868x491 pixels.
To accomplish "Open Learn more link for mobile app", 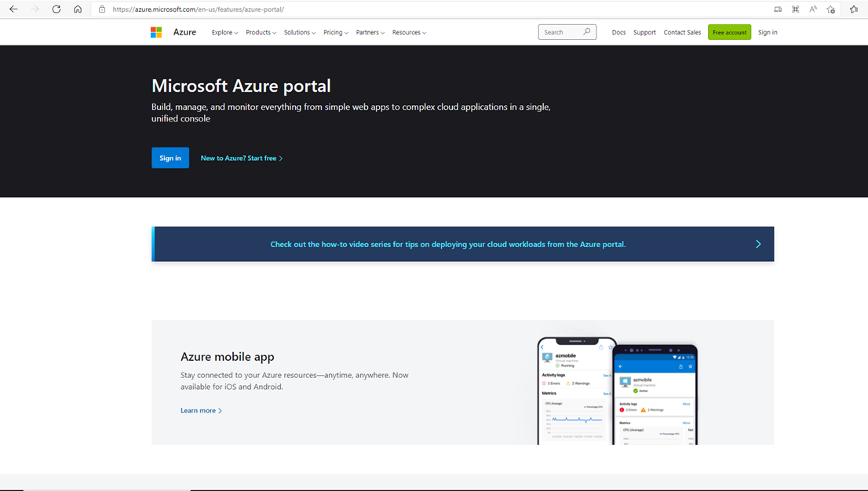I will [x=201, y=410].
